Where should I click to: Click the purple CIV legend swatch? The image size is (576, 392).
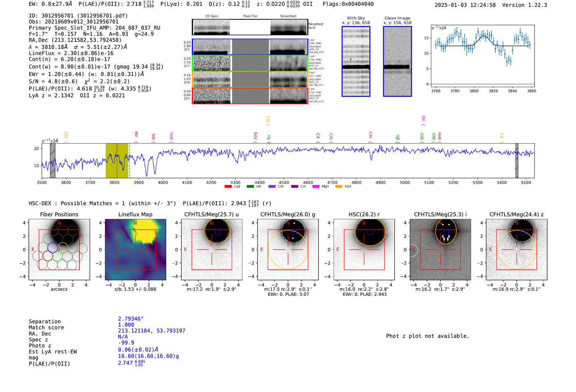click(x=272, y=187)
